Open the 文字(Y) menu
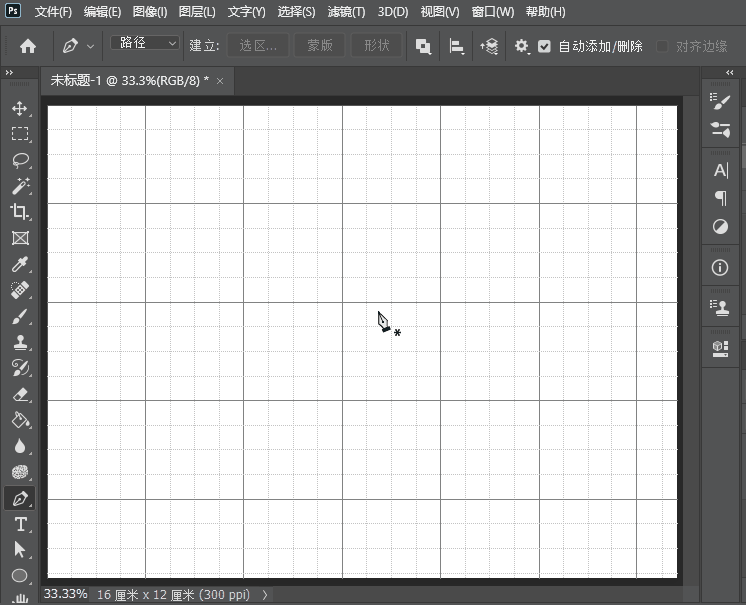 coord(246,12)
